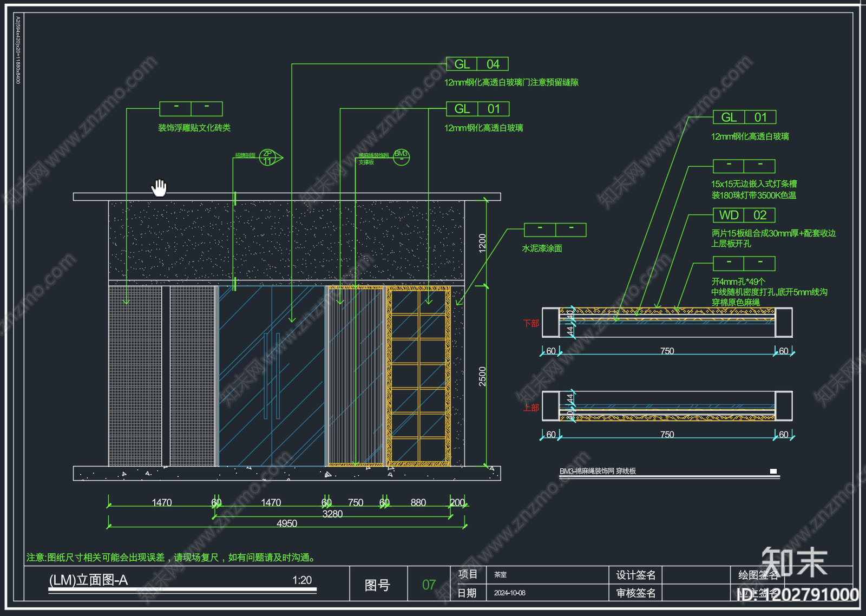Click the note '12mm钢化高透白玻璃门注意预留缝隙'
866x616 pixels.
click(511, 82)
